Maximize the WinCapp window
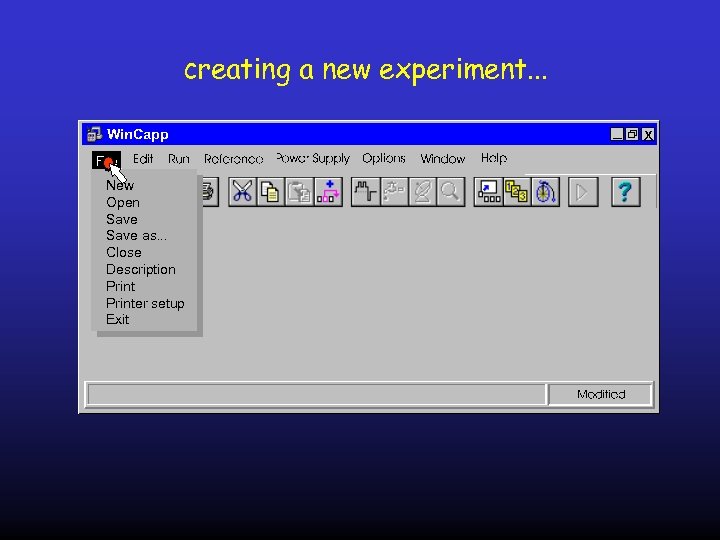This screenshot has height=540, width=720. point(632,135)
